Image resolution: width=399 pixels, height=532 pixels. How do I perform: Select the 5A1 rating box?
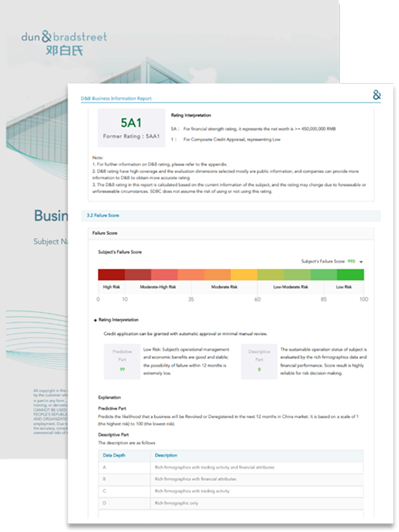tap(132, 128)
